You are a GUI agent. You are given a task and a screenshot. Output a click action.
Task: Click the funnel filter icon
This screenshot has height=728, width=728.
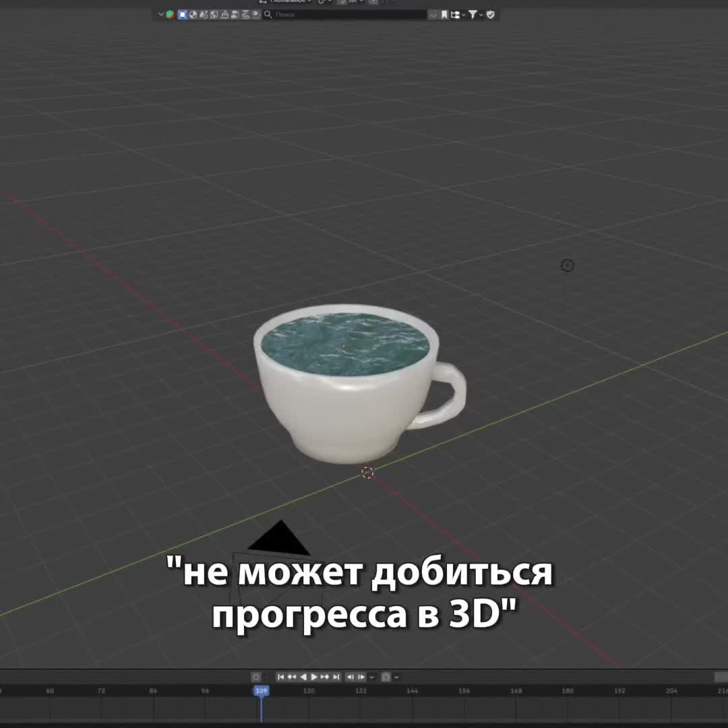pos(473,14)
